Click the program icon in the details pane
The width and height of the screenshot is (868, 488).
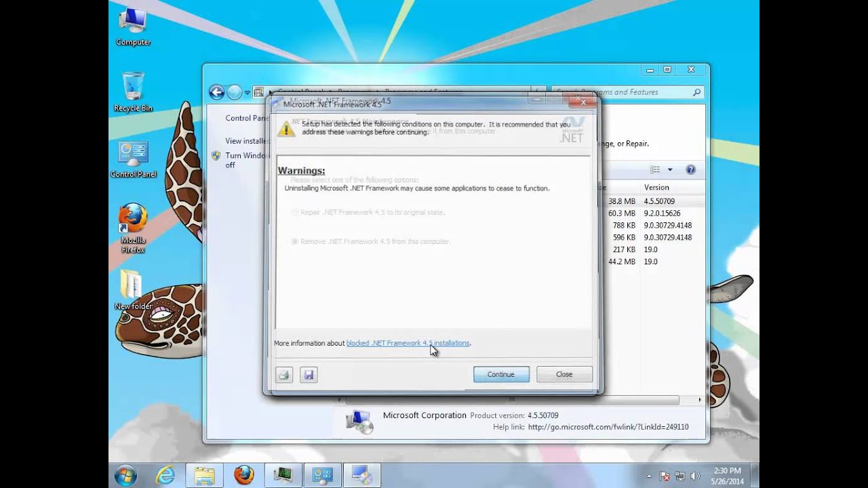359,422
